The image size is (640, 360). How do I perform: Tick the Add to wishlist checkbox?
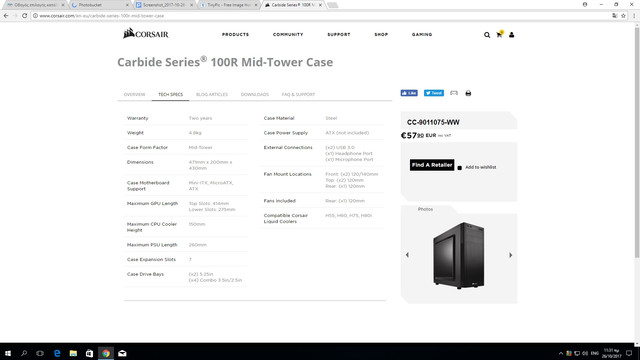[x=460, y=168]
